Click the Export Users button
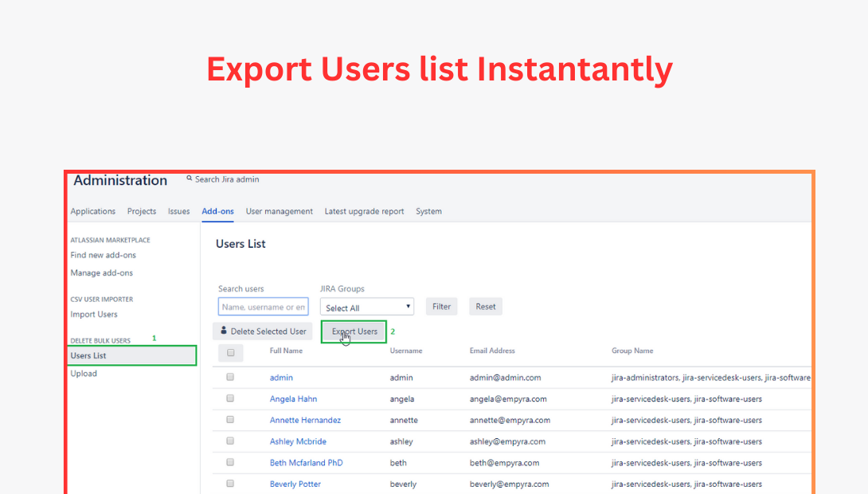Viewport: 868px width, 494px height. [354, 331]
